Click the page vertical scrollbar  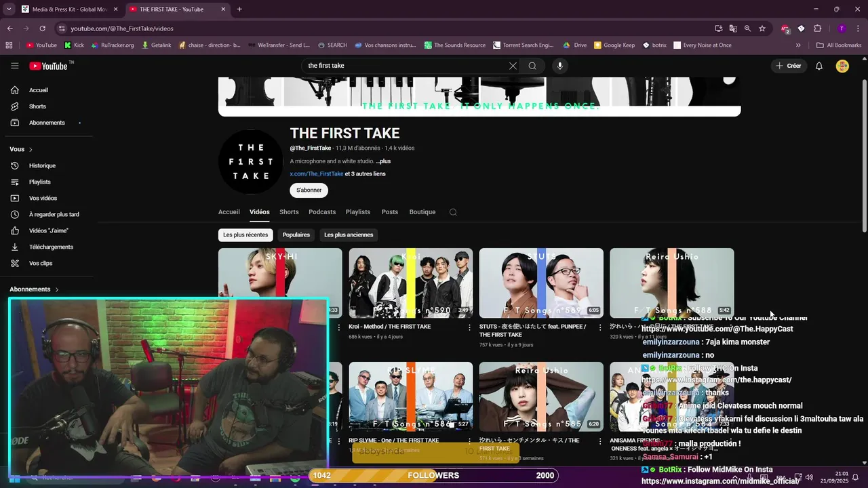tap(864, 156)
